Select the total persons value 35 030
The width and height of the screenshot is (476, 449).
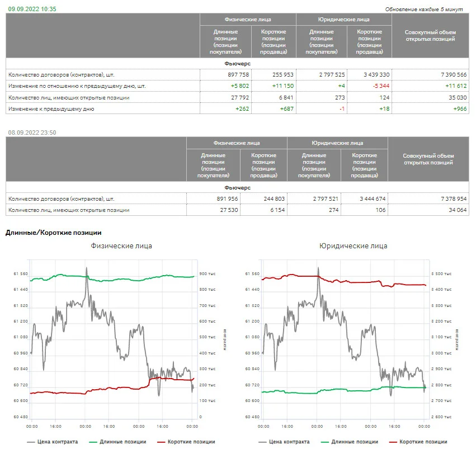click(x=458, y=97)
